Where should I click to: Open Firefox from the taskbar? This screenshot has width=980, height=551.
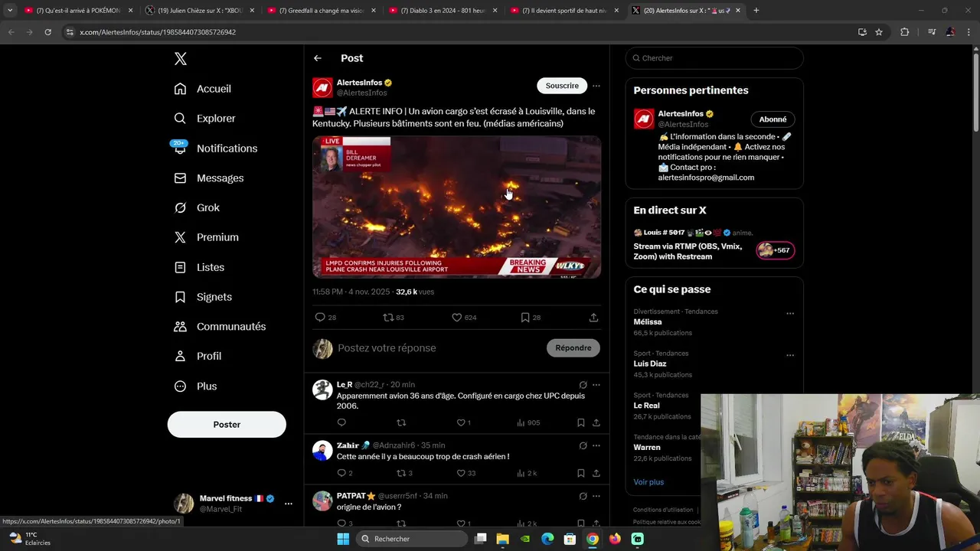[615, 539]
